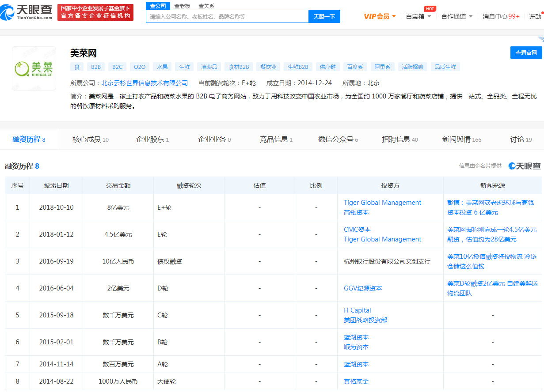Screen dimensions: 544x392
Task: Switch to 招聘信息 tab
Action: click(400, 139)
